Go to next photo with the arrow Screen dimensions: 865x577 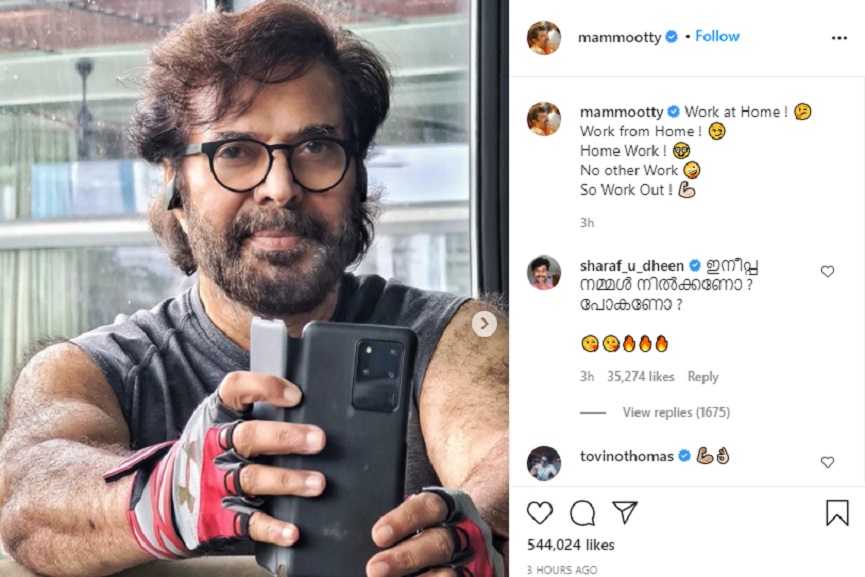tap(484, 324)
